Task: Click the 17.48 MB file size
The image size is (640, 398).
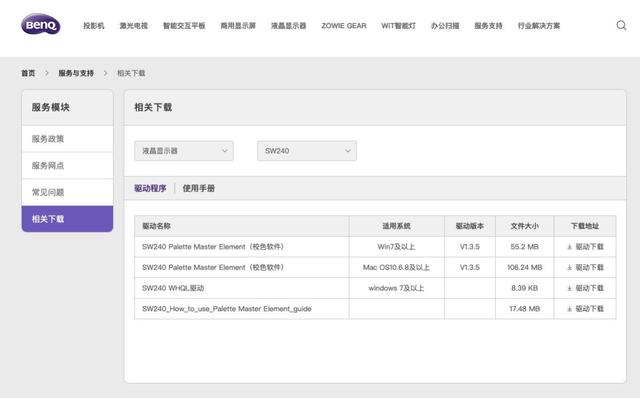Action: (524, 309)
